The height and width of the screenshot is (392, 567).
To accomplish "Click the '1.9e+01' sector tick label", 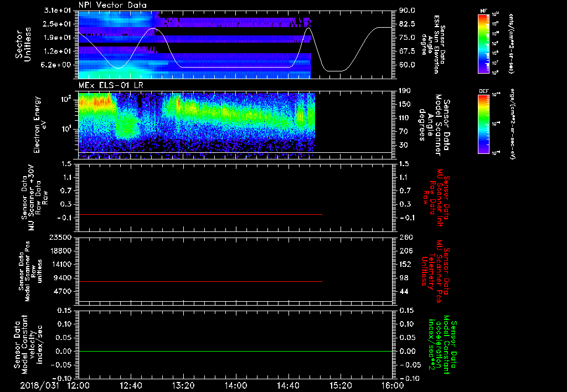I will click(x=59, y=38).
